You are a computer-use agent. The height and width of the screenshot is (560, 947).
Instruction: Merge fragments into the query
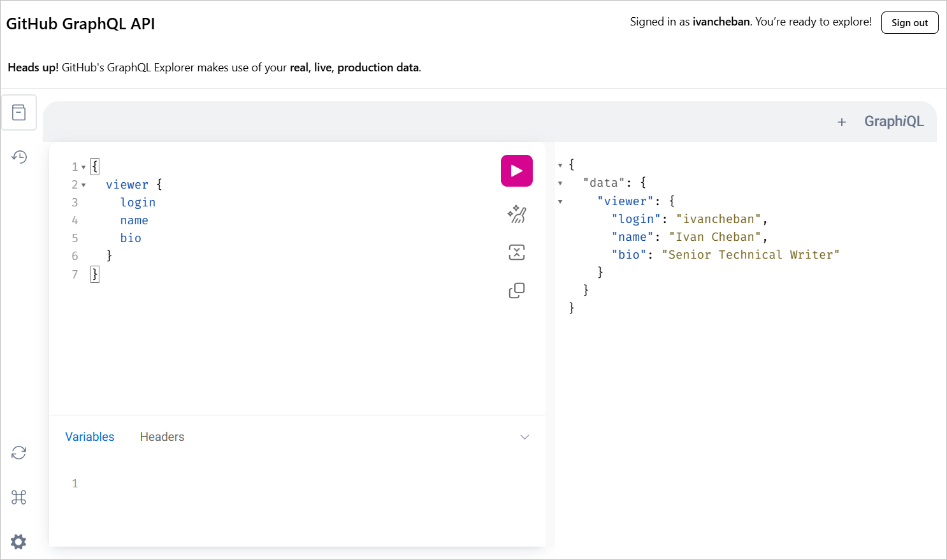pyautogui.click(x=516, y=252)
